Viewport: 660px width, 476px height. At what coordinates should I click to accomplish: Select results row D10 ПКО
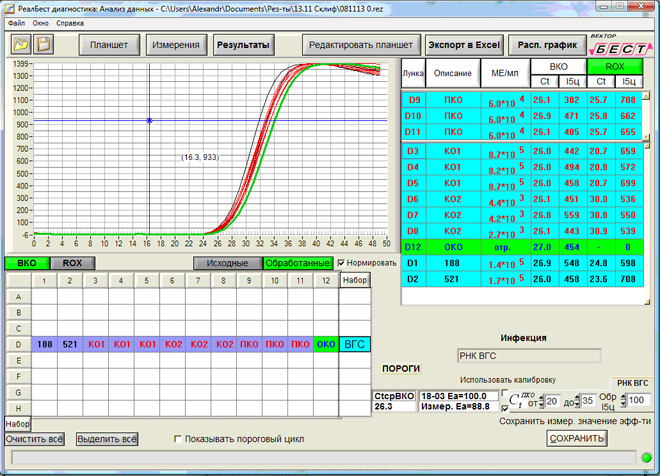pos(522,116)
